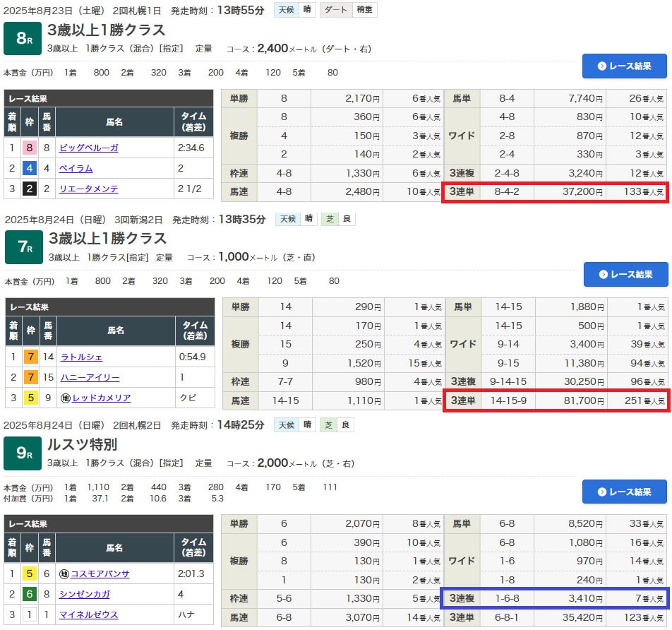Click the pink frame 8 box for ビッグベルーガ
The width and height of the screenshot is (672, 630).
click(x=29, y=148)
